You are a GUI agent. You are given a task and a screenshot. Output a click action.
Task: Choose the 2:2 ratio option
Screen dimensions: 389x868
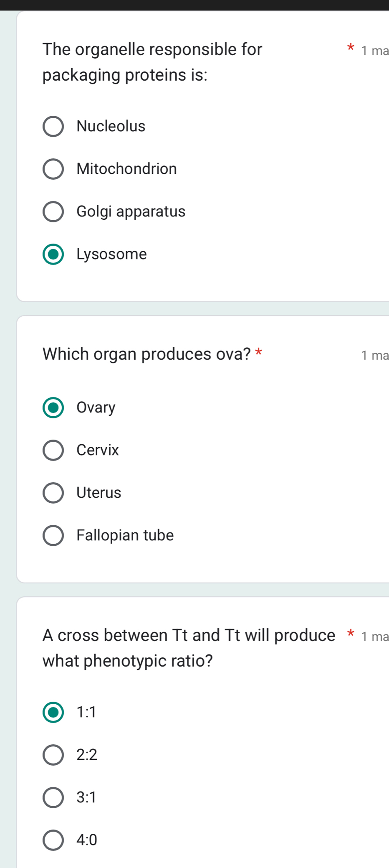point(53,755)
